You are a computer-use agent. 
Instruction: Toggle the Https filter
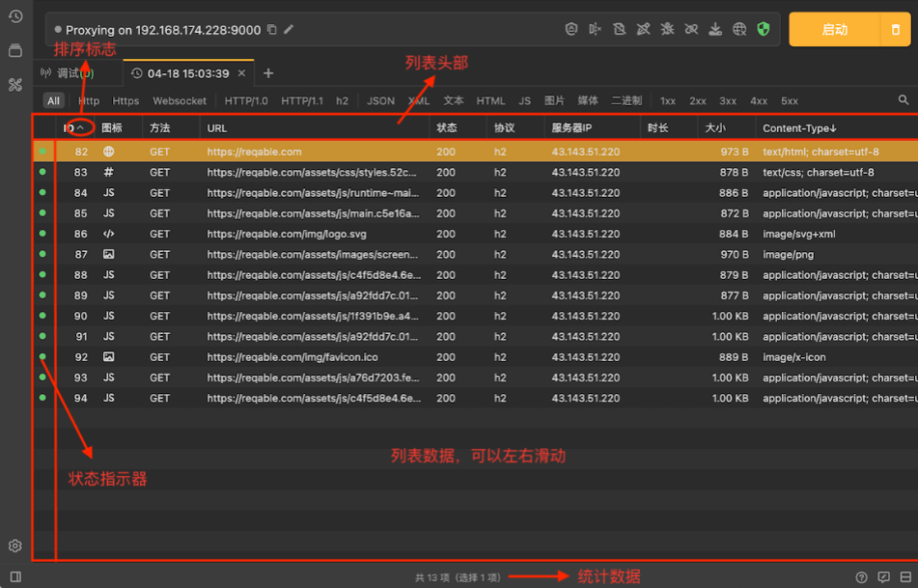125,100
